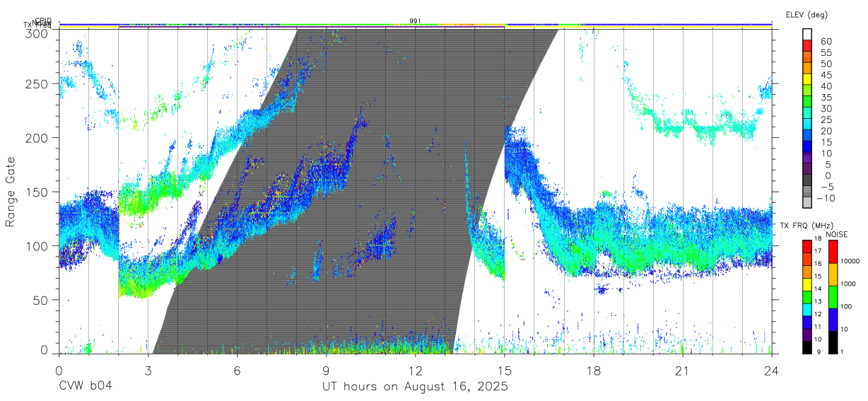Image resolution: width=868 pixels, height=401 pixels.
Task: Click the x-axis tick label 18
Action: point(594,371)
